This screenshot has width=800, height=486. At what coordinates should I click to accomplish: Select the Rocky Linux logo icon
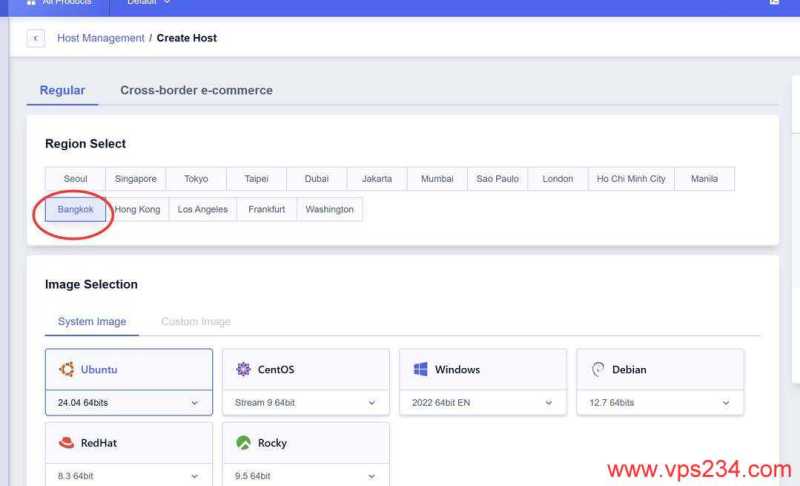[x=243, y=443]
